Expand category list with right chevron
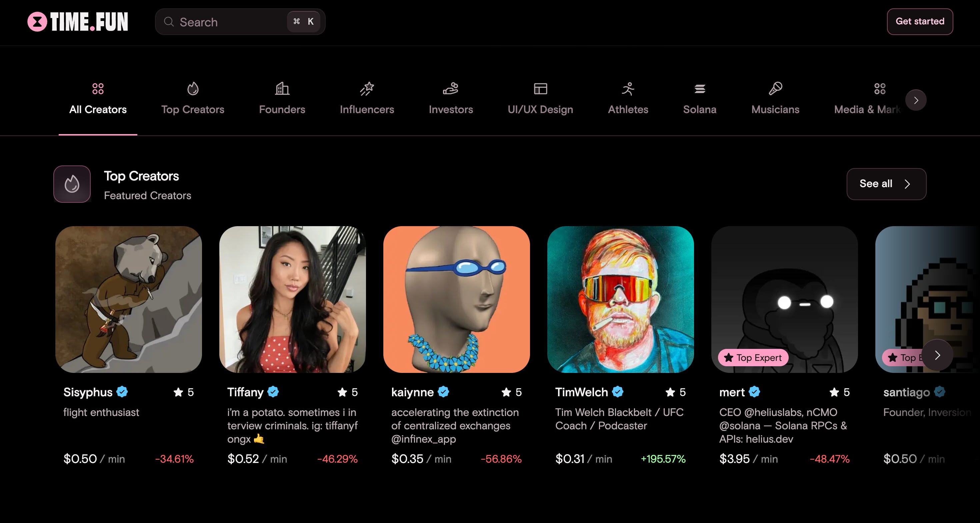The height and width of the screenshot is (523, 980). pyautogui.click(x=916, y=100)
